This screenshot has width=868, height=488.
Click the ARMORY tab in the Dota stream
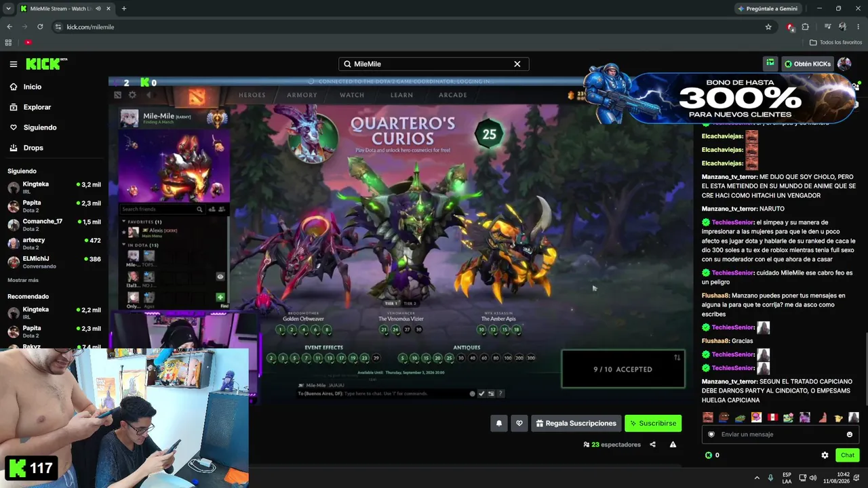point(302,95)
